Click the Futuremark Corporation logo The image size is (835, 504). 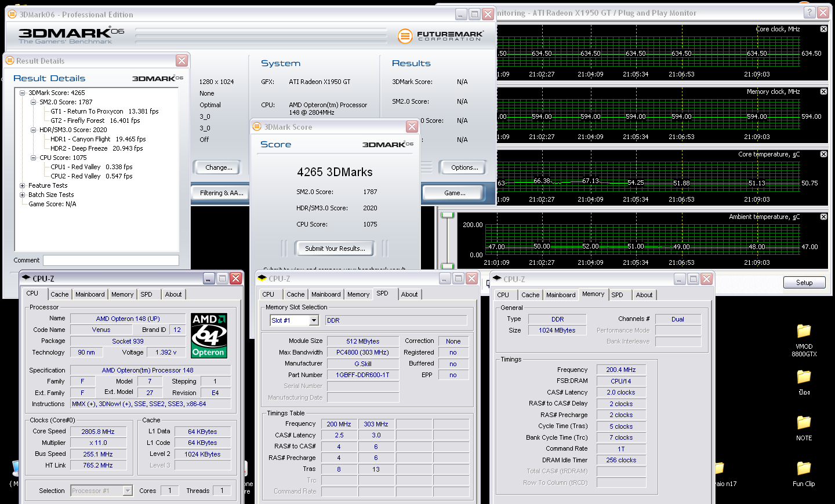(x=441, y=36)
